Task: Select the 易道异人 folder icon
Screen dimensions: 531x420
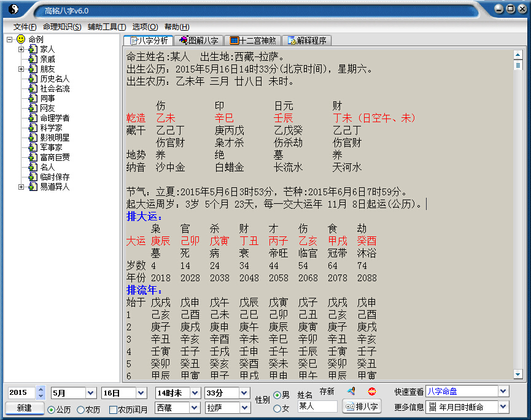Action: 33,187
